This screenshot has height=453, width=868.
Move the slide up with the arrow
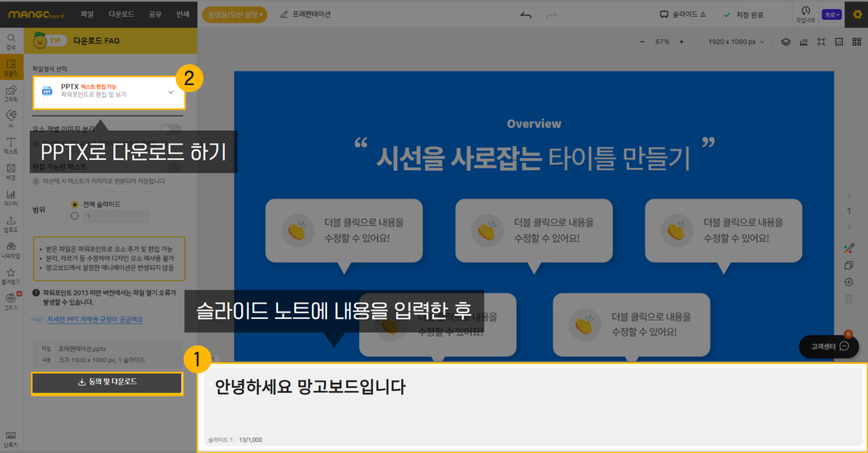tap(849, 196)
